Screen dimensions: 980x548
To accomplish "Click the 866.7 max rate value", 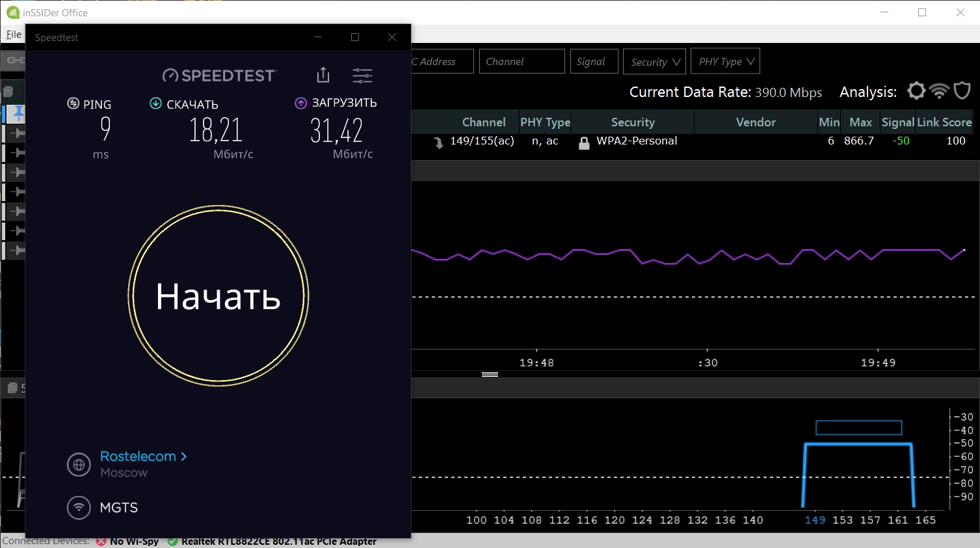I will pyautogui.click(x=859, y=141).
